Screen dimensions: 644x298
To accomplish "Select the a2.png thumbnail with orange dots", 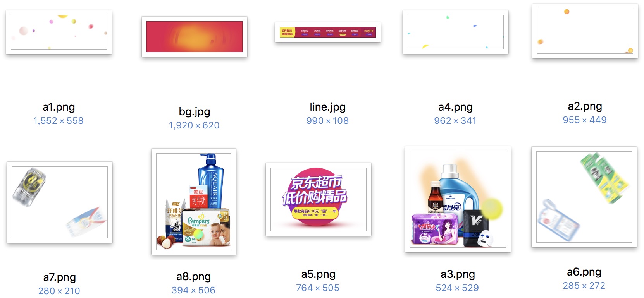I will [585, 31].
